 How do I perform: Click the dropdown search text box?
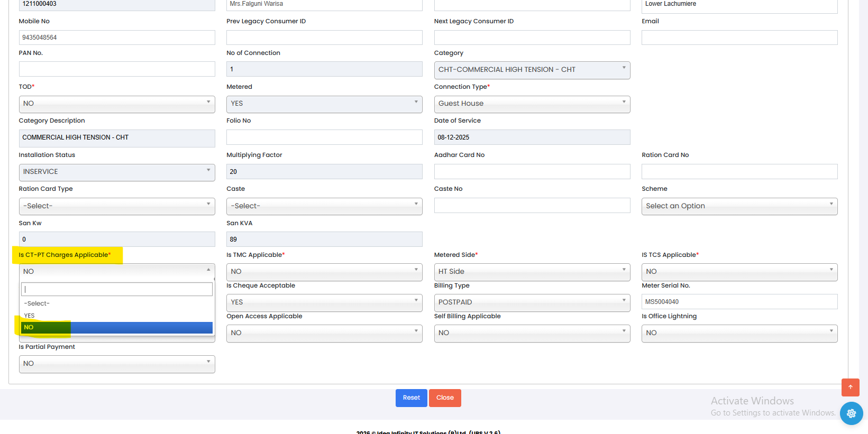point(116,289)
